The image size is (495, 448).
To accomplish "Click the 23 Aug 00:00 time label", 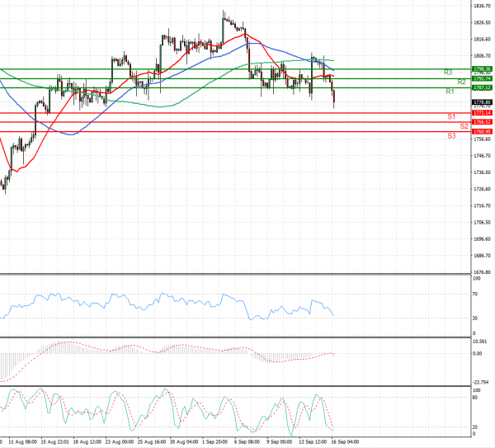I will click(119, 441).
